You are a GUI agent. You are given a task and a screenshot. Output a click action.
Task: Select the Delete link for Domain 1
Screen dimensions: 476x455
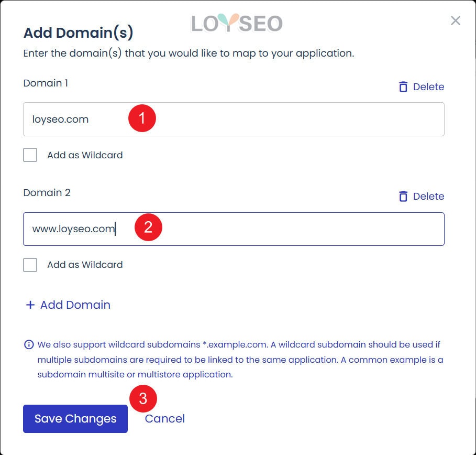click(429, 86)
